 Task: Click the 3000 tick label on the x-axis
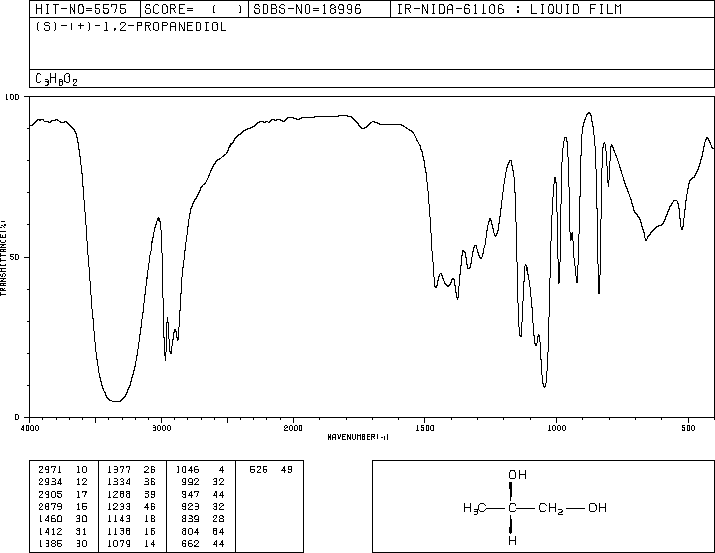point(162,428)
